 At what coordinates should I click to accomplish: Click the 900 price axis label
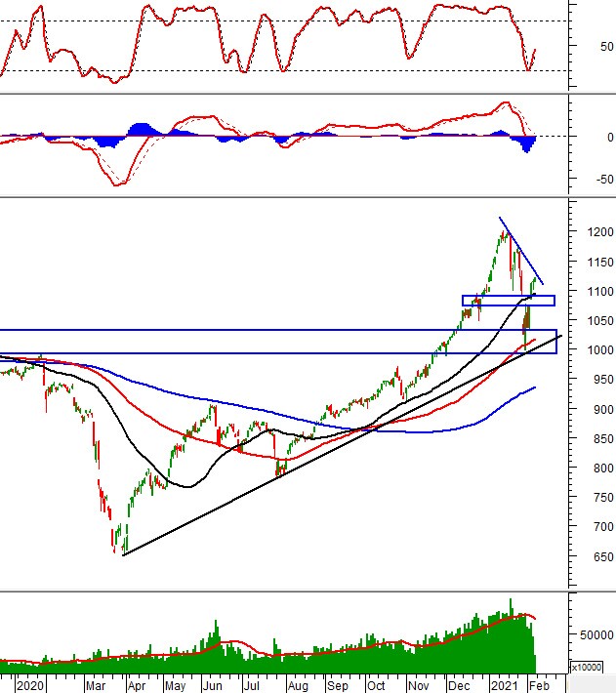603,409
